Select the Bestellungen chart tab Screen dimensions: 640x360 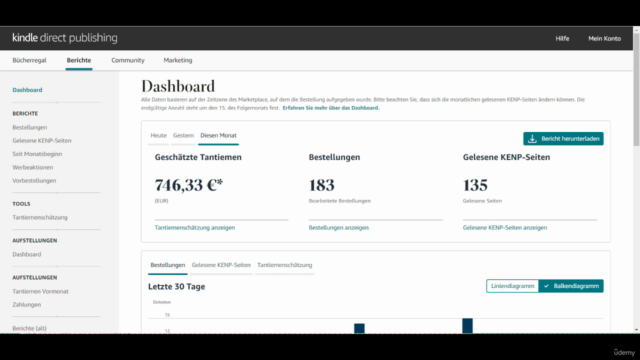(x=168, y=265)
